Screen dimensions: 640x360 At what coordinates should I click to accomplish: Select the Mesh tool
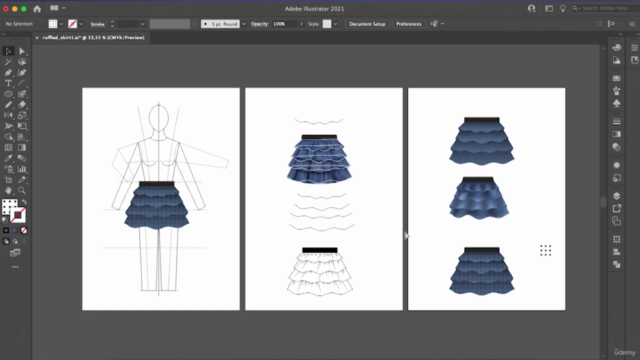point(8,147)
